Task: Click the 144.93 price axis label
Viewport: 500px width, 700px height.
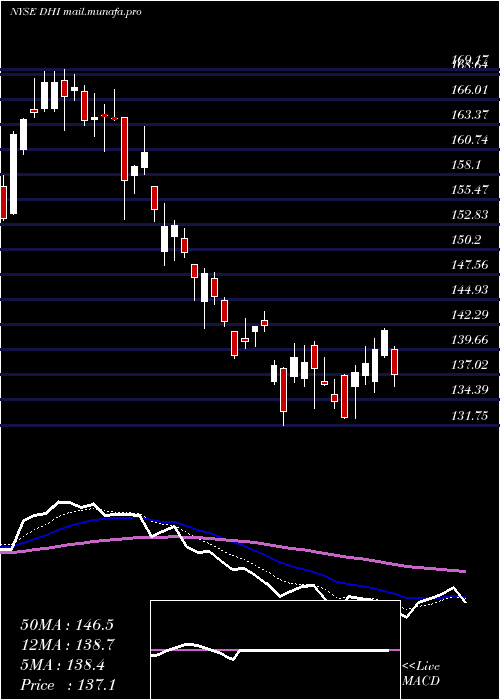Action: (469, 290)
